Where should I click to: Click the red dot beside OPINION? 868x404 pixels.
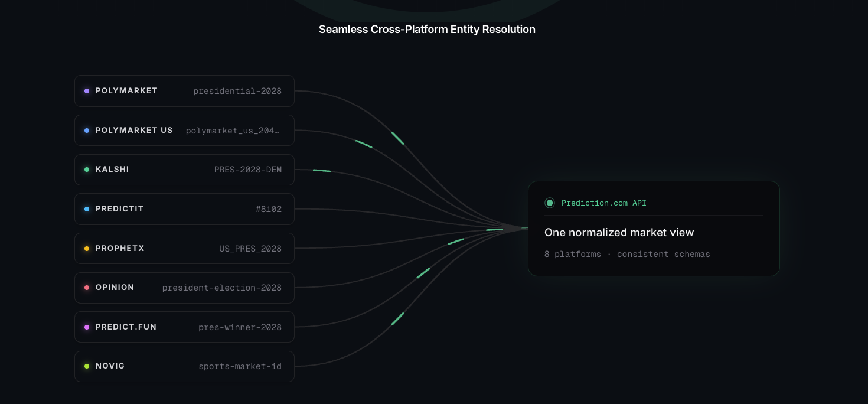87,288
